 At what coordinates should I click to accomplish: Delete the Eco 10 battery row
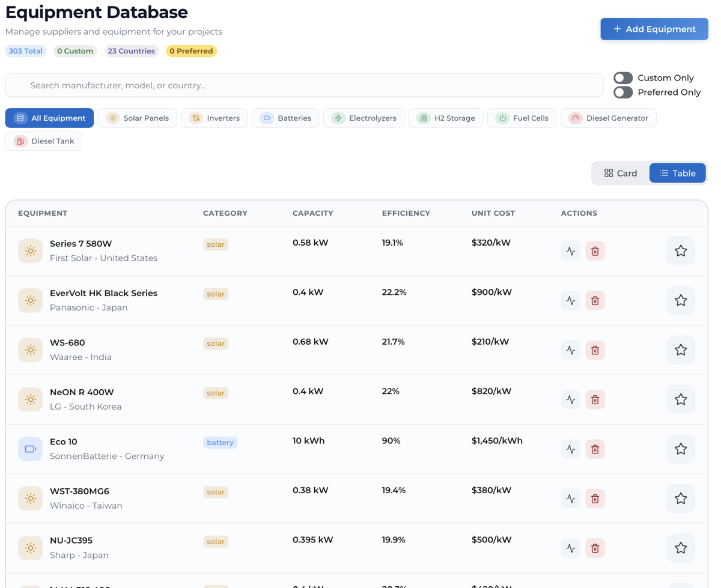click(x=595, y=449)
